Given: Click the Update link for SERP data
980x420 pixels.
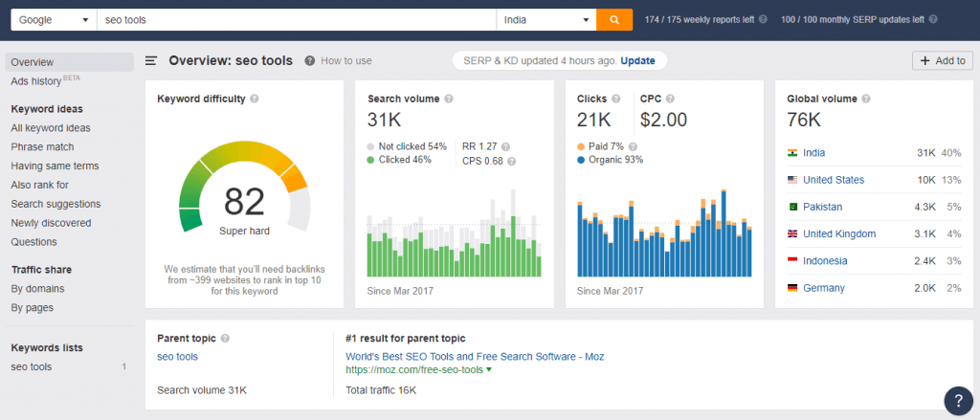Looking at the screenshot, I should pyautogui.click(x=637, y=60).
